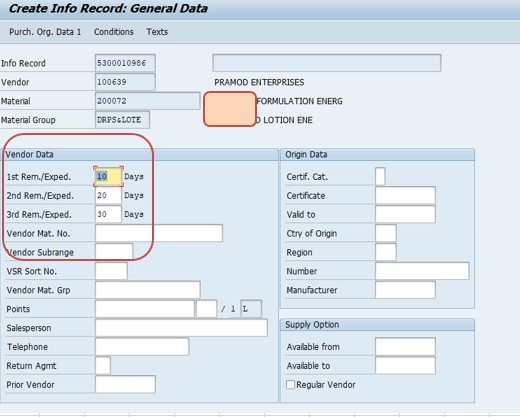Click the Valid to date field

(x=405, y=214)
